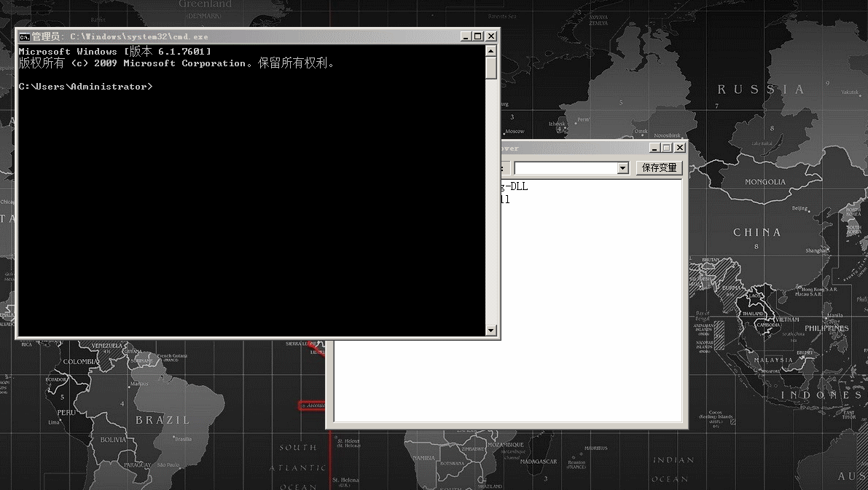Minimize the DLL tool window
Viewport: 868px width, 490px height.
point(654,147)
